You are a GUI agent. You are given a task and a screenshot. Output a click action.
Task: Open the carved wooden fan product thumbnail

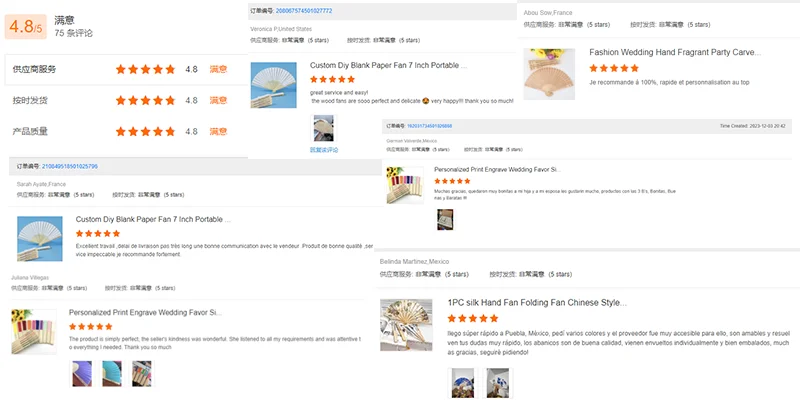point(543,67)
